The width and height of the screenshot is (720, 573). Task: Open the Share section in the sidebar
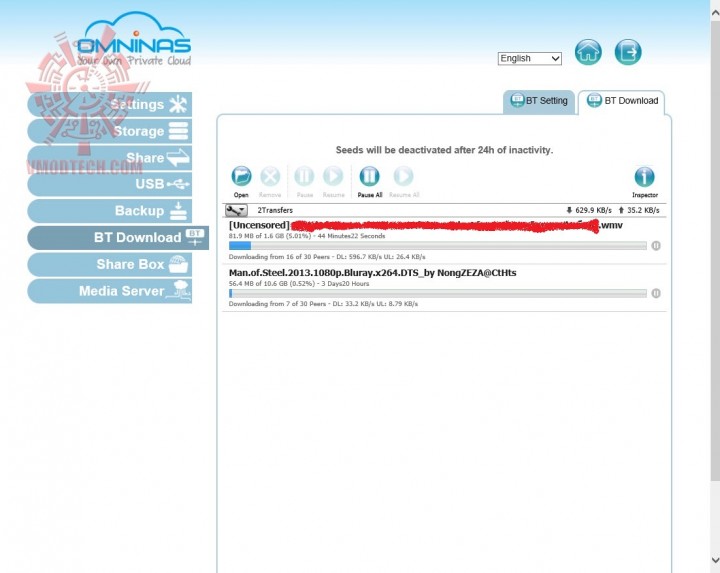click(x=109, y=158)
